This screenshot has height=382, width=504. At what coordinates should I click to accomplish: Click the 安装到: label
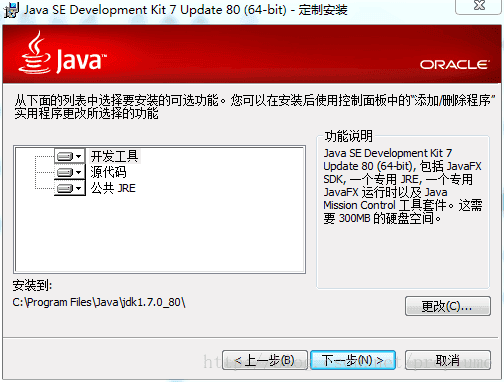click(32, 285)
